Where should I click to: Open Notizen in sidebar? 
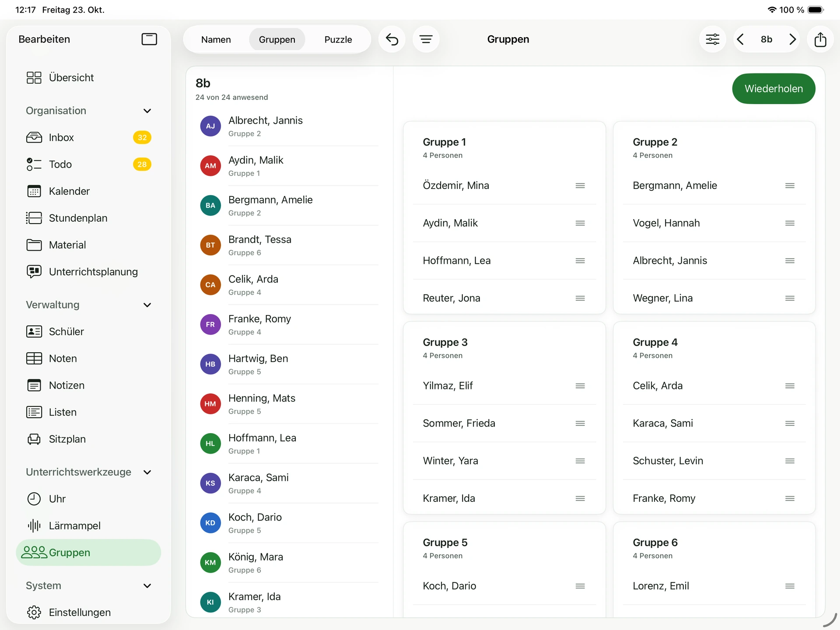pyautogui.click(x=88, y=385)
